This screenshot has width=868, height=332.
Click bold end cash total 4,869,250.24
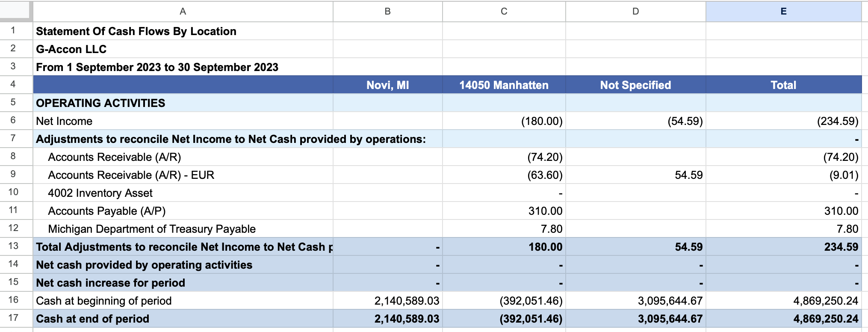(784, 318)
